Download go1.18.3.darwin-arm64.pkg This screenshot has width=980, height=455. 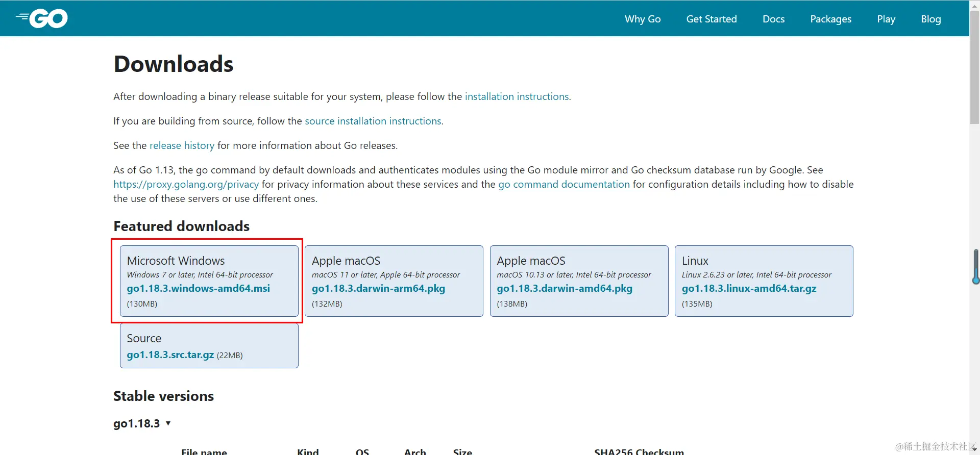378,288
